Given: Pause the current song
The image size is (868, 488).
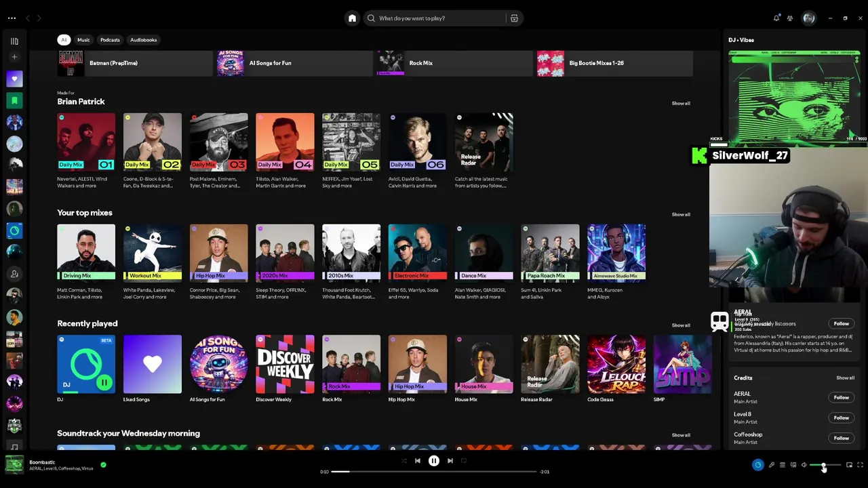Looking at the screenshot, I should click(434, 461).
